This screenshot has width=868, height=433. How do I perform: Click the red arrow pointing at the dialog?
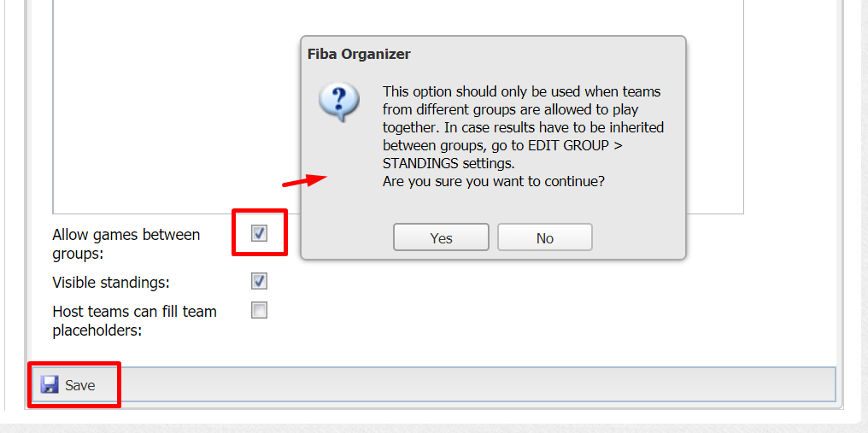click(304, 180)
